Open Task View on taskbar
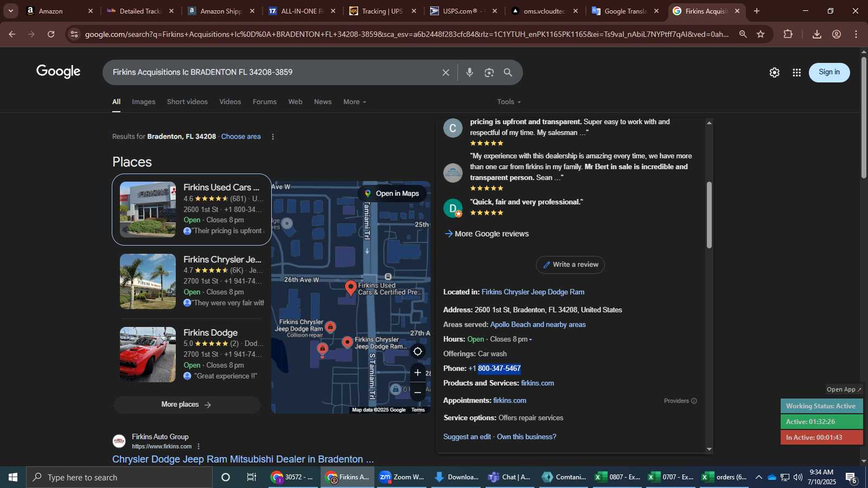This screenshot has width=868, height=488. pos(252,477)
